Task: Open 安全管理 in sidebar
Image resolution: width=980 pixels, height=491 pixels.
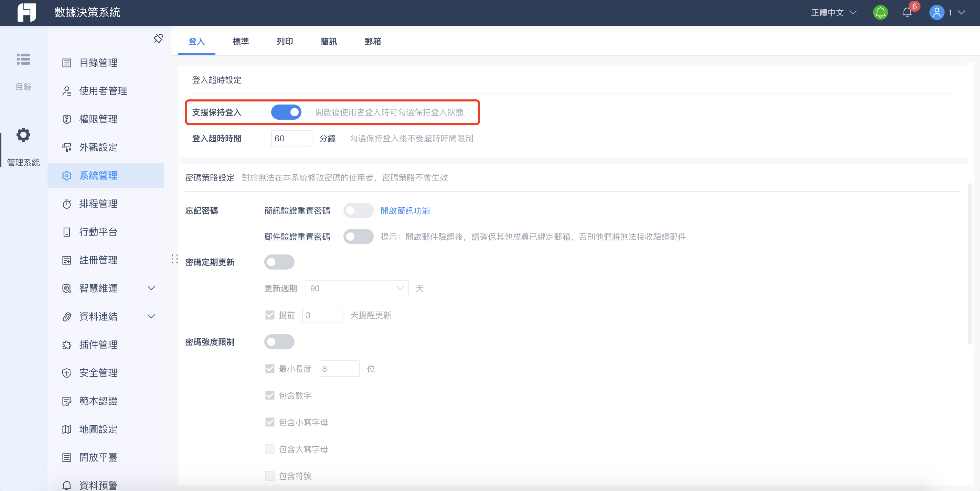Action: click(x=106, y=373)
